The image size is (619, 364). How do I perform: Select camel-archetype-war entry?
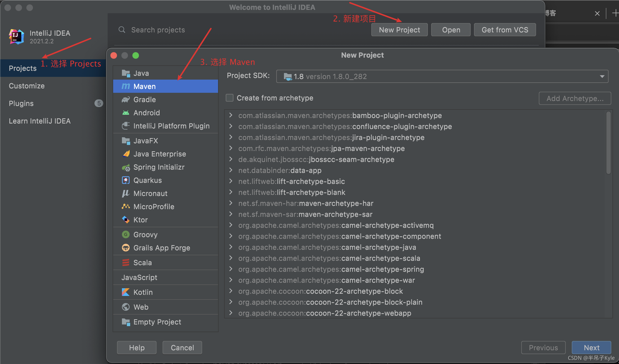tap(327, 280)
